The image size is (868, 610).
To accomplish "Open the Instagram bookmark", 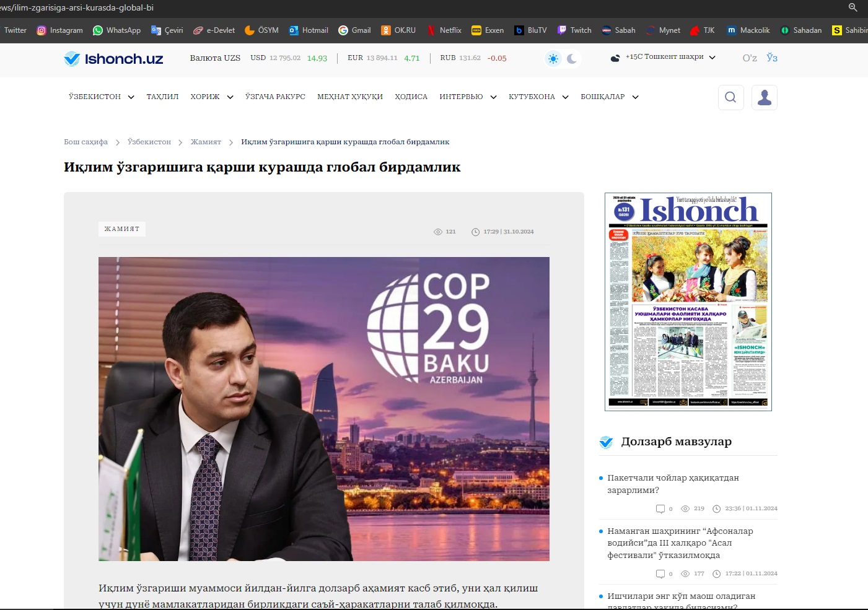I will coord(59,30).
